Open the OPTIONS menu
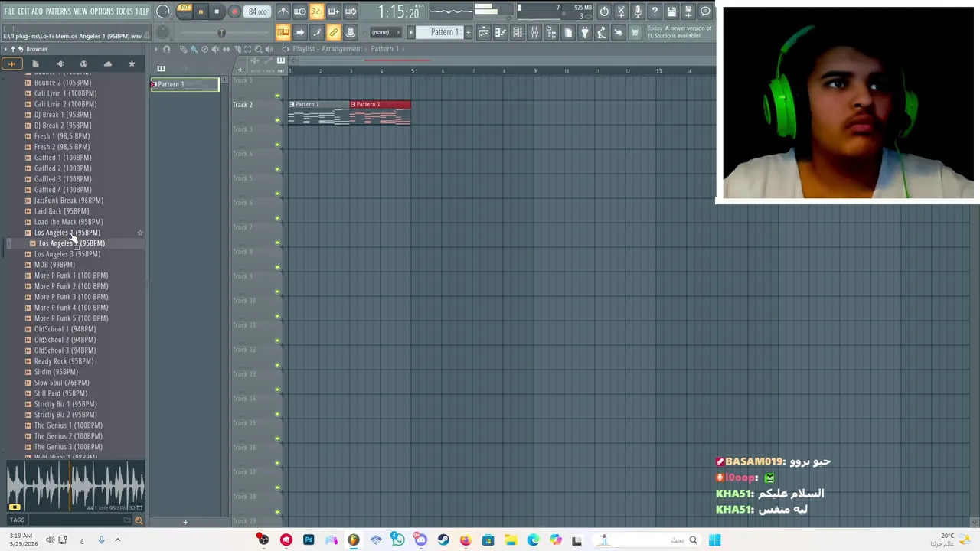The image size is (980, 551). [102, 11]
